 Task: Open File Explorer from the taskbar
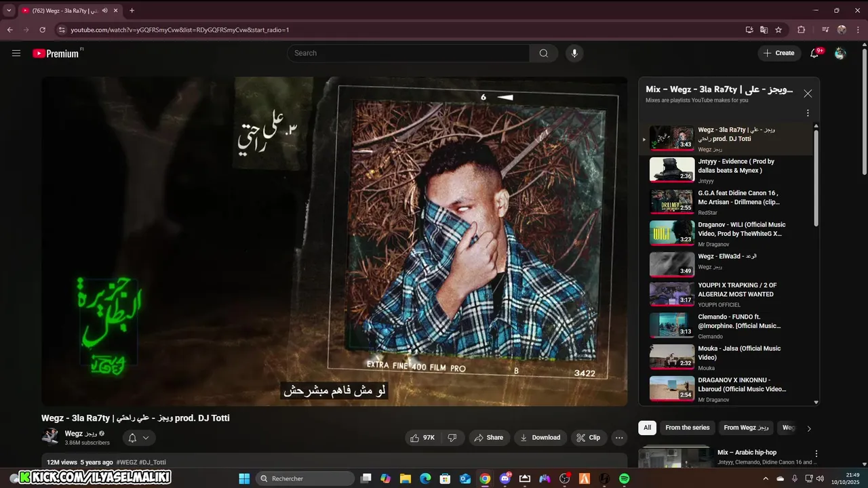point(406,479)
